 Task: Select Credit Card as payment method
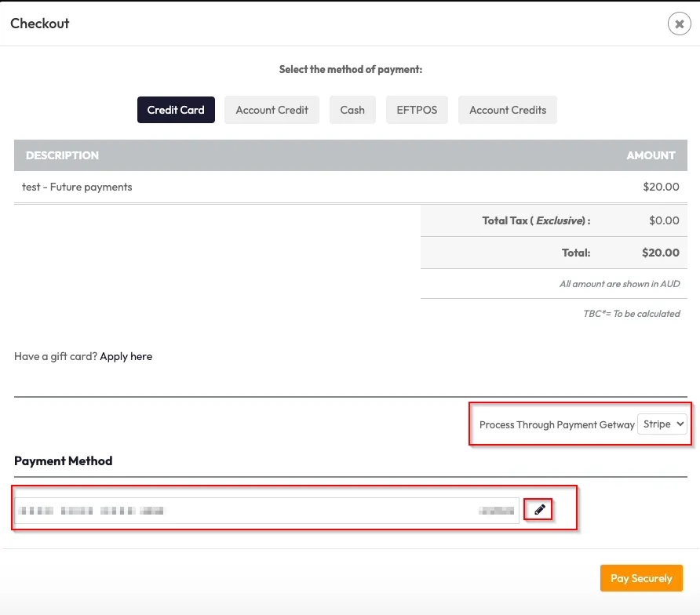176,111
